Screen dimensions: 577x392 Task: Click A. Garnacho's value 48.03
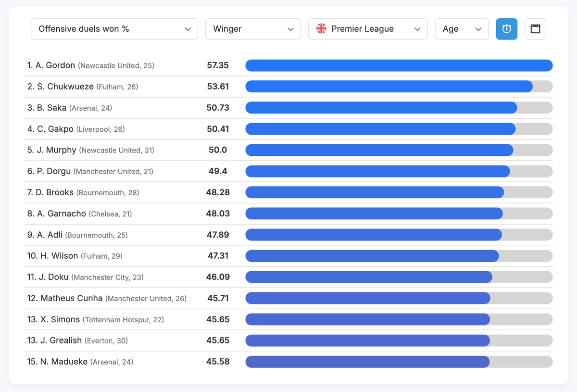(x=218, y=214)
